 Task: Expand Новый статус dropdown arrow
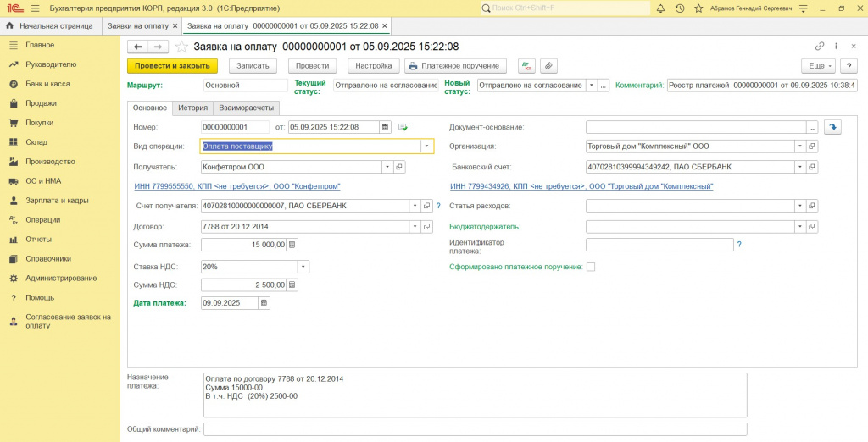591,86
